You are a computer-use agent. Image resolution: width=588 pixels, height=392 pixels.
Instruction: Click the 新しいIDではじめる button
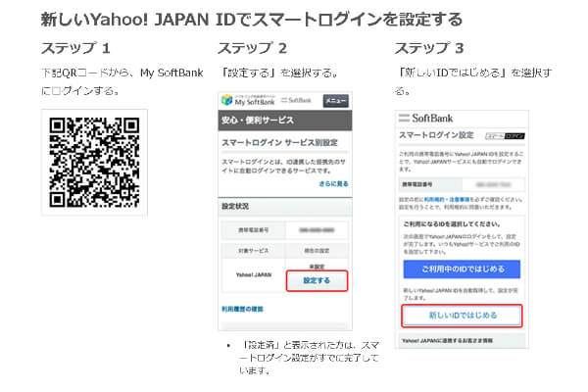click(462, 316)
